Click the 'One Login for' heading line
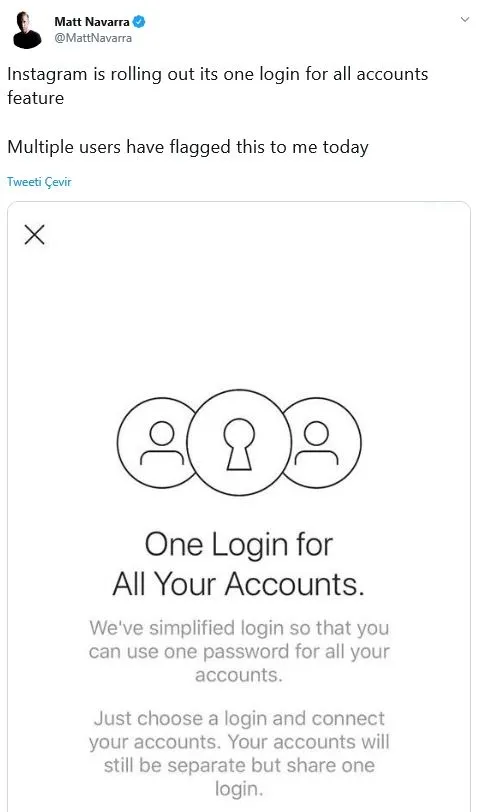Image resolution: width=478 pixels, height=812 pixels. (x=239, y=545)
